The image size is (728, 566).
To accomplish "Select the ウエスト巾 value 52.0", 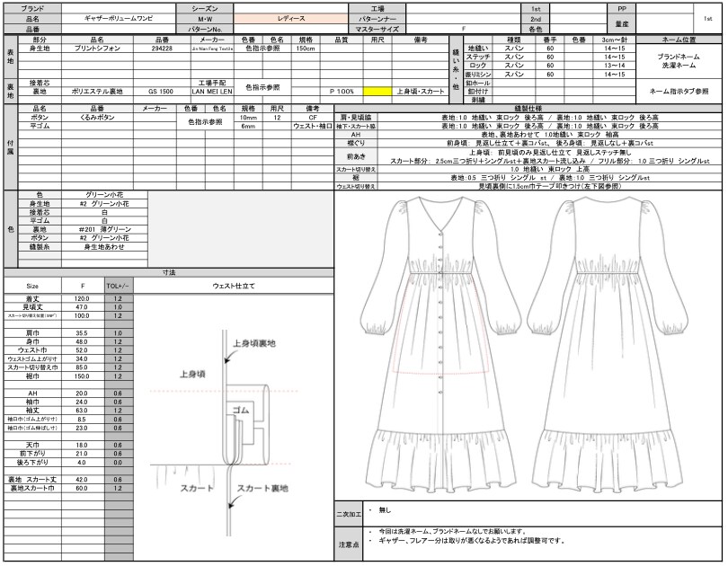I will click(83, 350).
